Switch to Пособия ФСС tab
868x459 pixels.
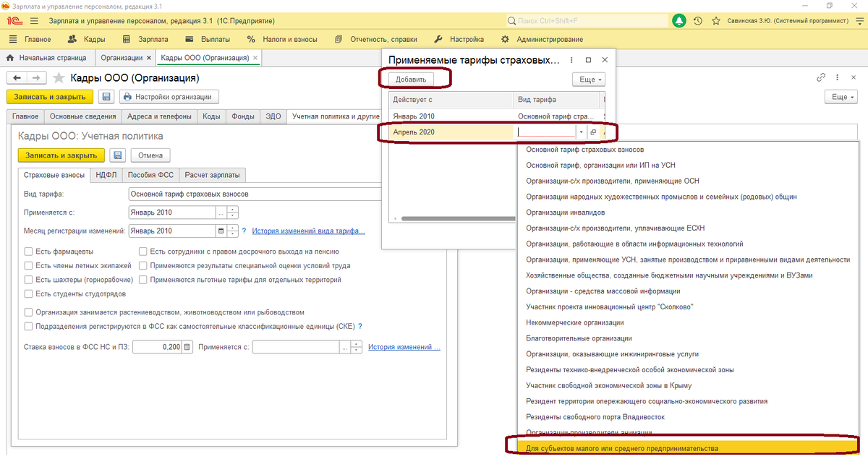click(150, 174)
